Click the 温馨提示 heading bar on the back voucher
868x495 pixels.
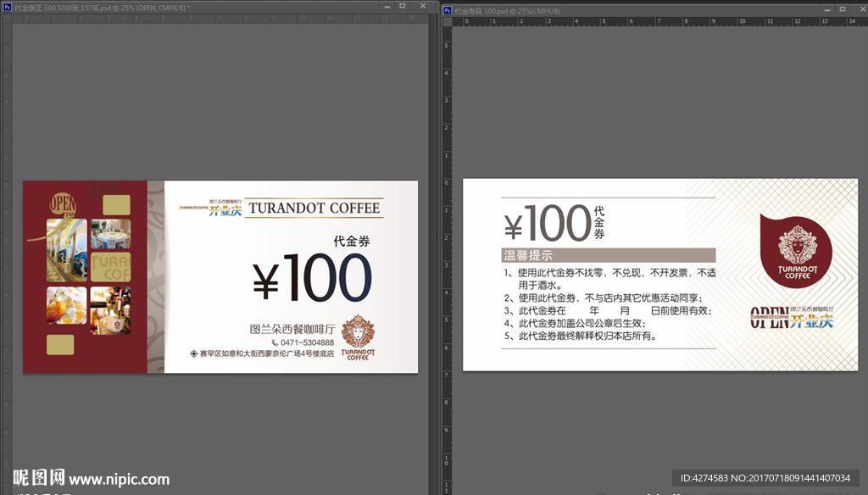(x=609, y=255)
